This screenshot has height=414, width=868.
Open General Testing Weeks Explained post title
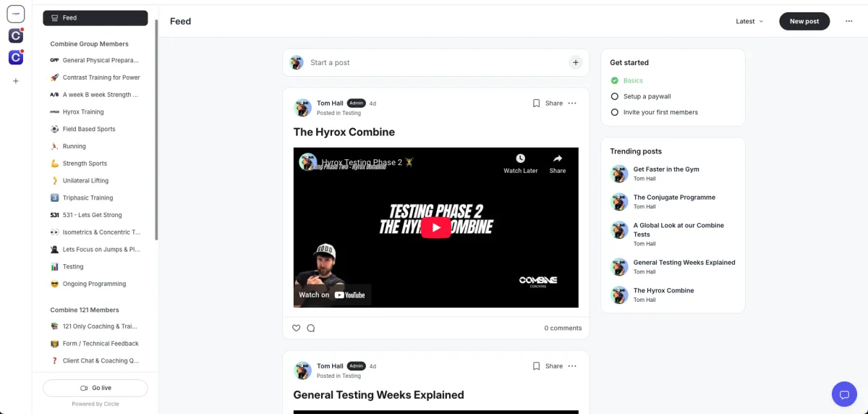[x=378, y=395]
